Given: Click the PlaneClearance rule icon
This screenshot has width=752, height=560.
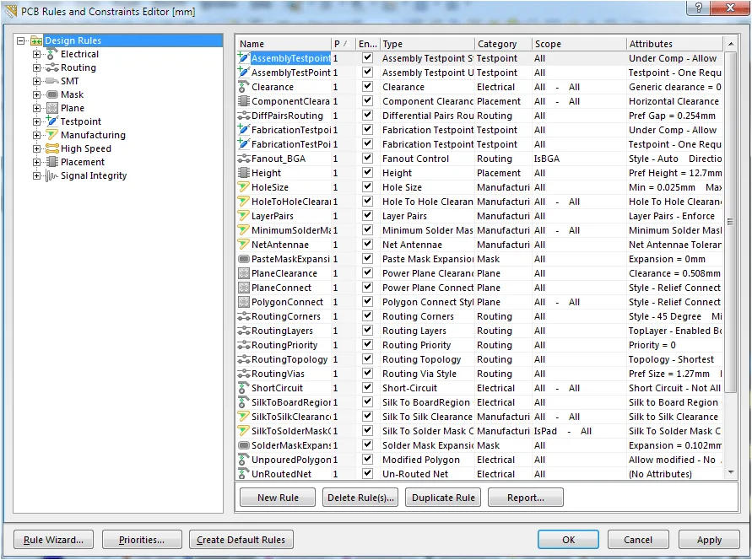Looking at the screenshot, I should point(244,273).
